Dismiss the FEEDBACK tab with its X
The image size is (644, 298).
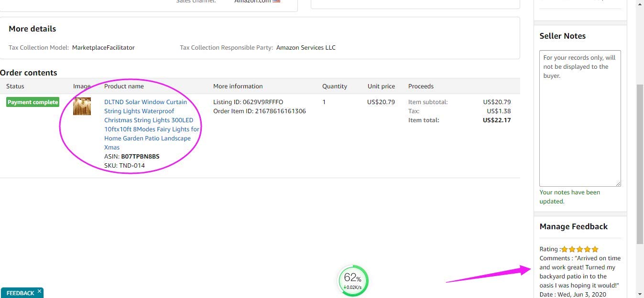(x=40, y=291)
